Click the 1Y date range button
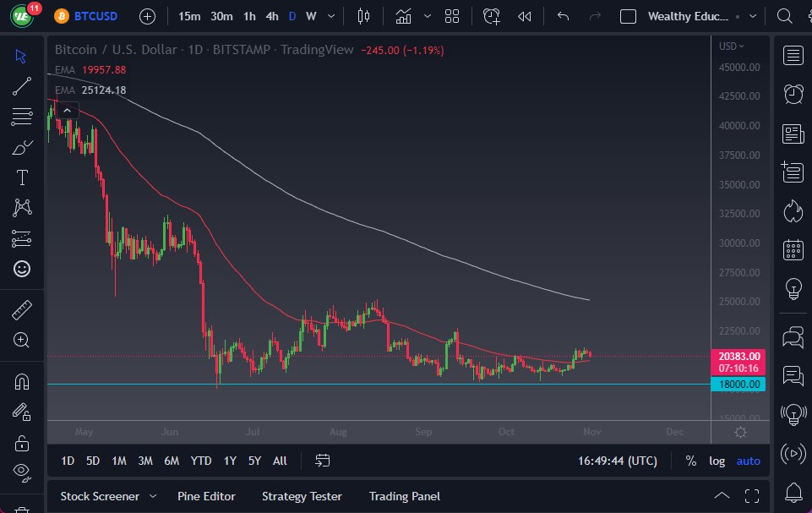Viewport: 812px width, 513px height. click(229, 461)
